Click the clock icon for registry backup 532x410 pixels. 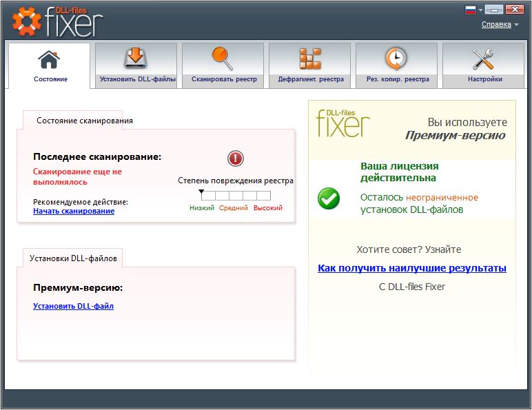(396, 59)
